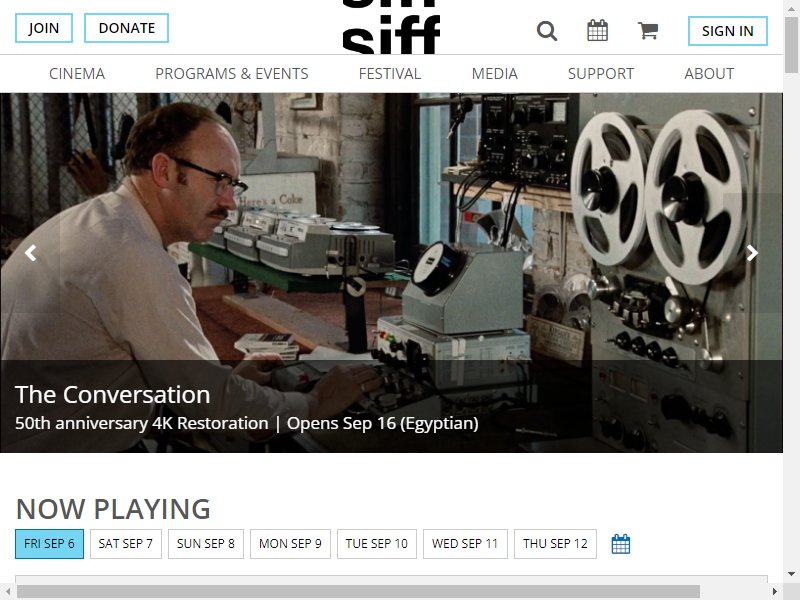
Task: Advance to next carousel slide arrow
Action: click(752, 253)
